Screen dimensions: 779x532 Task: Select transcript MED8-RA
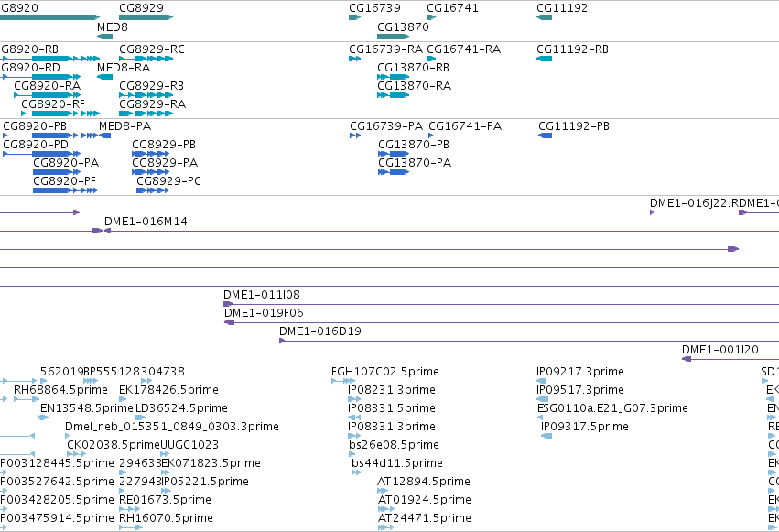(124, 68)
